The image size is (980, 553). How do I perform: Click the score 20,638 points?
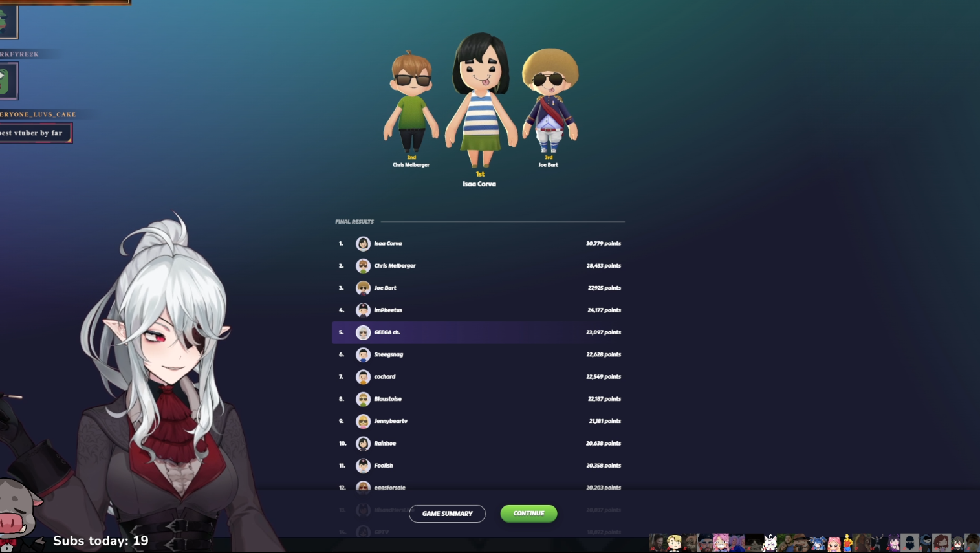[x=604, y=444]
